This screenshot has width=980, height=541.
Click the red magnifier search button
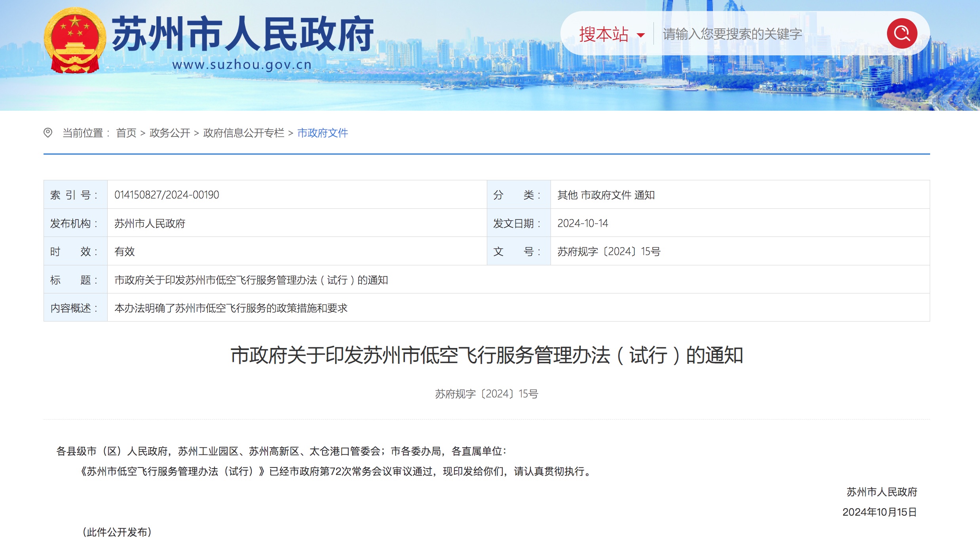902,34
